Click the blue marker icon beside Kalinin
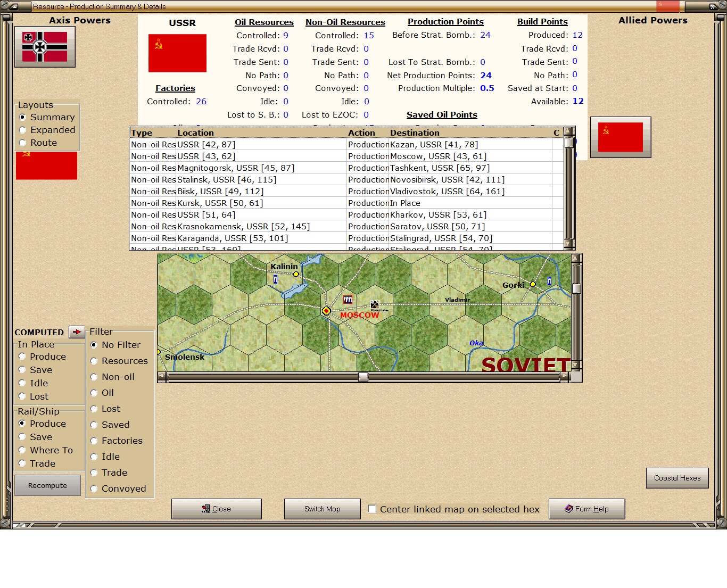Viewport: 727px width, 588px height. click(275, 279)
